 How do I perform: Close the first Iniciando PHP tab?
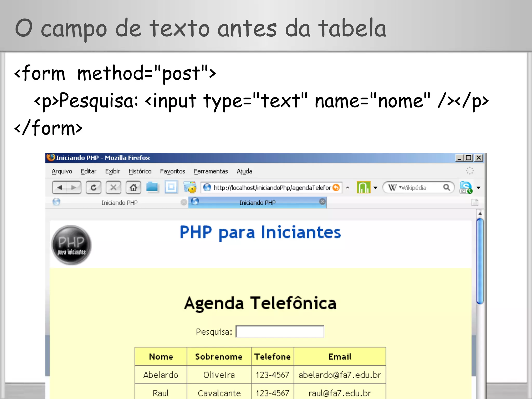pyautogui.click(x=184, y=202)
